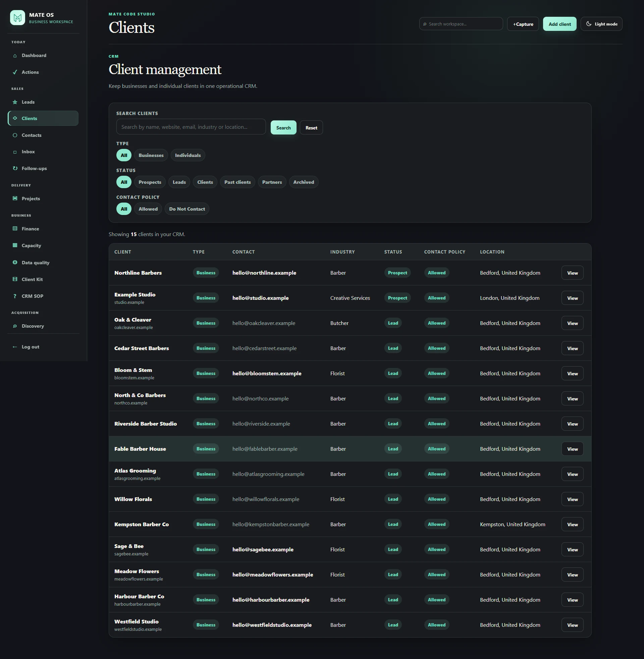Viewport: 644px width, 659px height.
Task: Click the Capacity grid icon
Action: pos(15,245)
